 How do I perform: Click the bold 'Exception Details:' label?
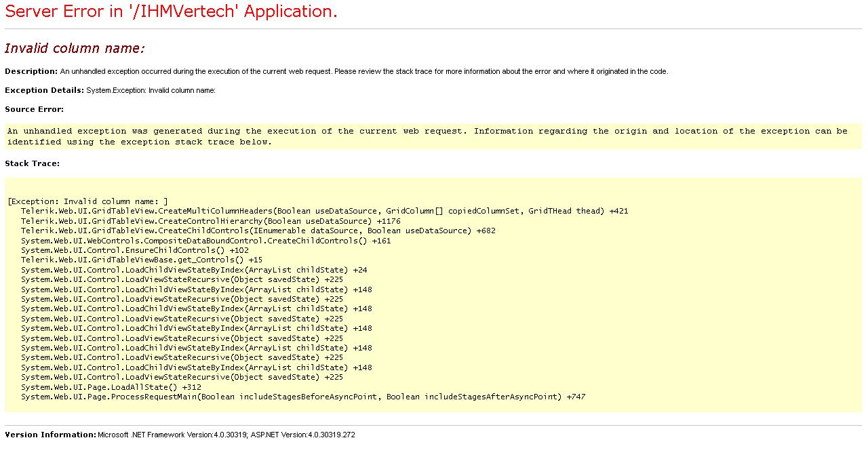coord(44,90)
